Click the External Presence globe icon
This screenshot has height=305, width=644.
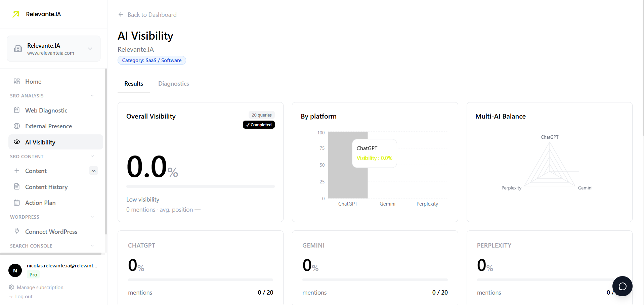point(17,126)
